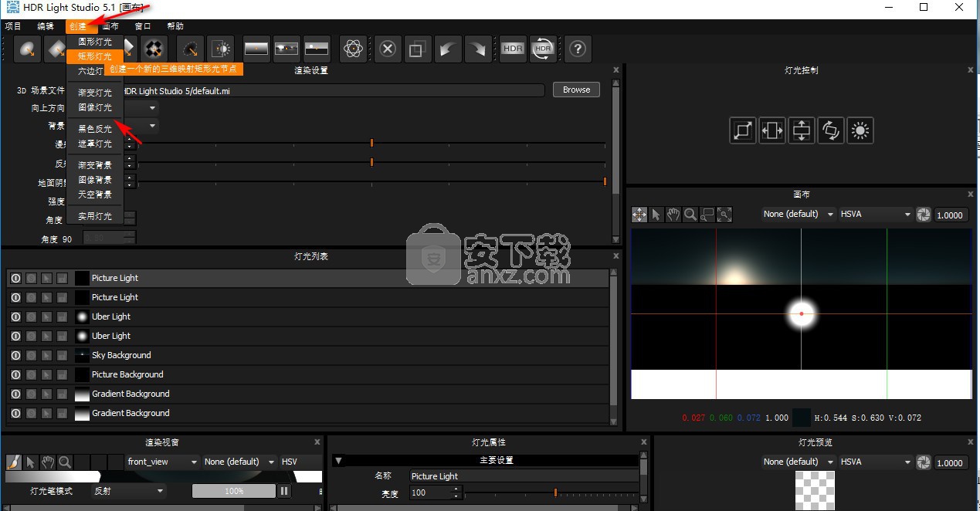Click the HDR refresh arrows icon

tap(543, 49)
